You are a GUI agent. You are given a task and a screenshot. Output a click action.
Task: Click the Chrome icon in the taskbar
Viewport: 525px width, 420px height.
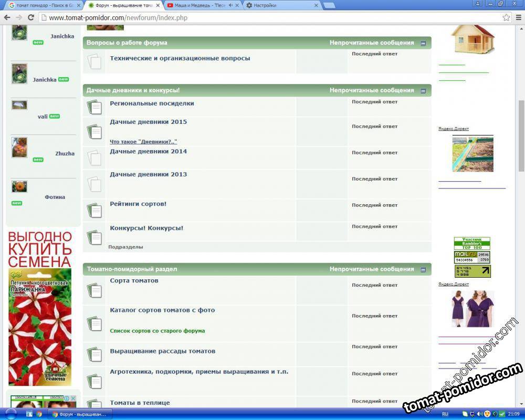point(39,414)
